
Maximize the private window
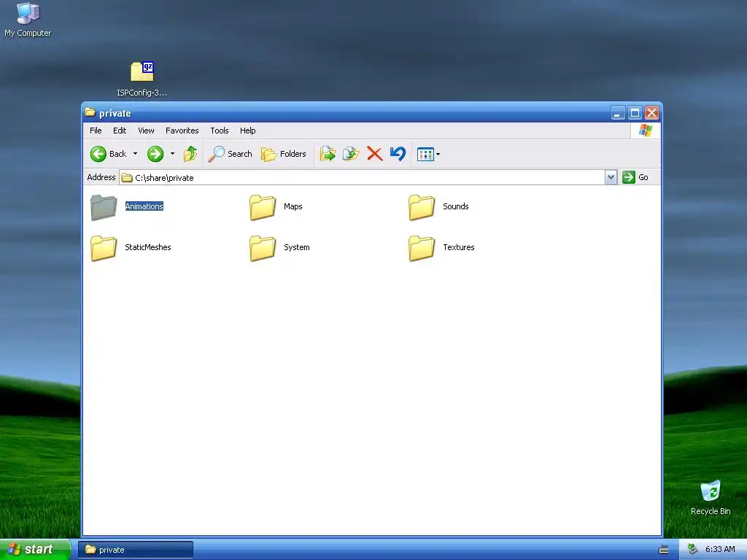[635, 113]
